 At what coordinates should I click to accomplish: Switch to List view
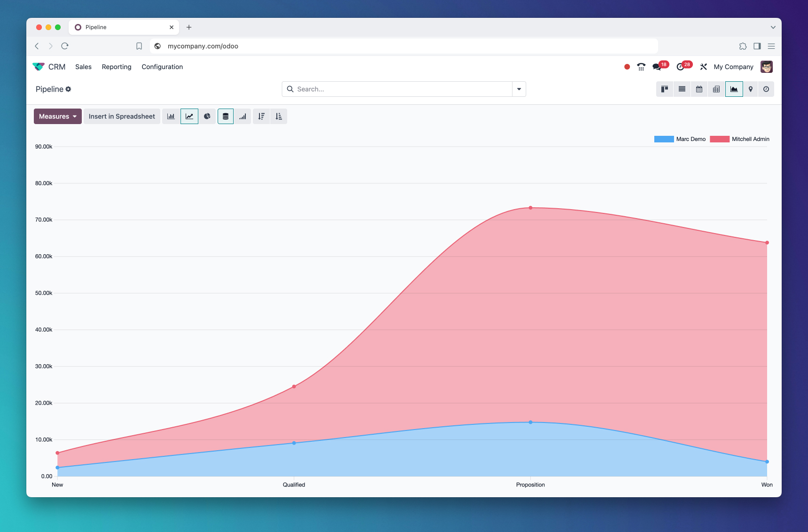pos(682,89)
